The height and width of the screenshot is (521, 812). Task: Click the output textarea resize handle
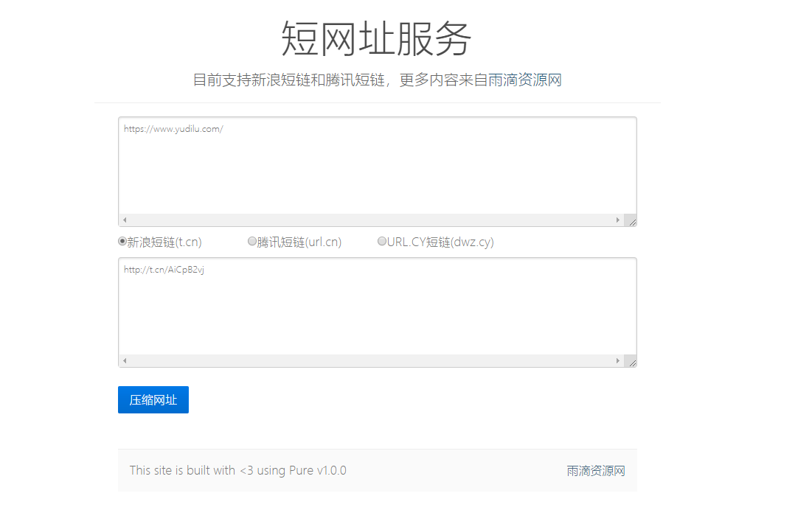pos(631,362)
